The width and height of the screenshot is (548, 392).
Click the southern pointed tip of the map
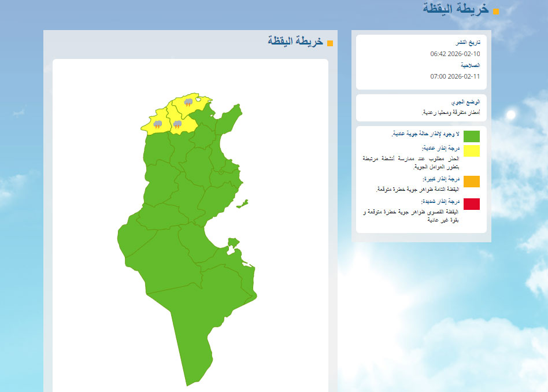point(187,383)
